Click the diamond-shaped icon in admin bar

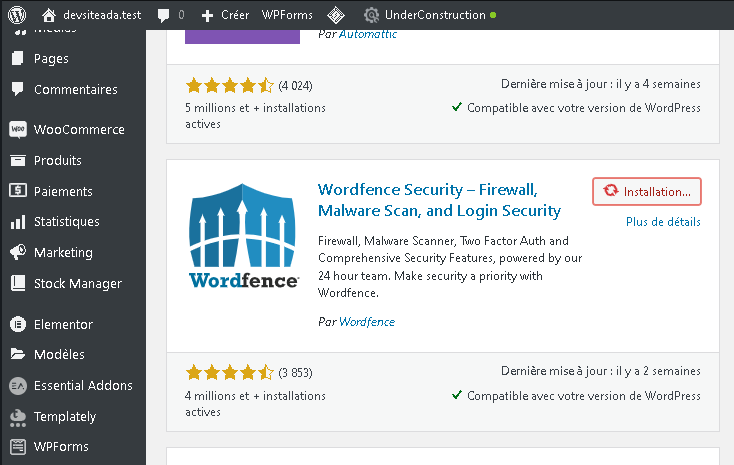click(337, 15)
